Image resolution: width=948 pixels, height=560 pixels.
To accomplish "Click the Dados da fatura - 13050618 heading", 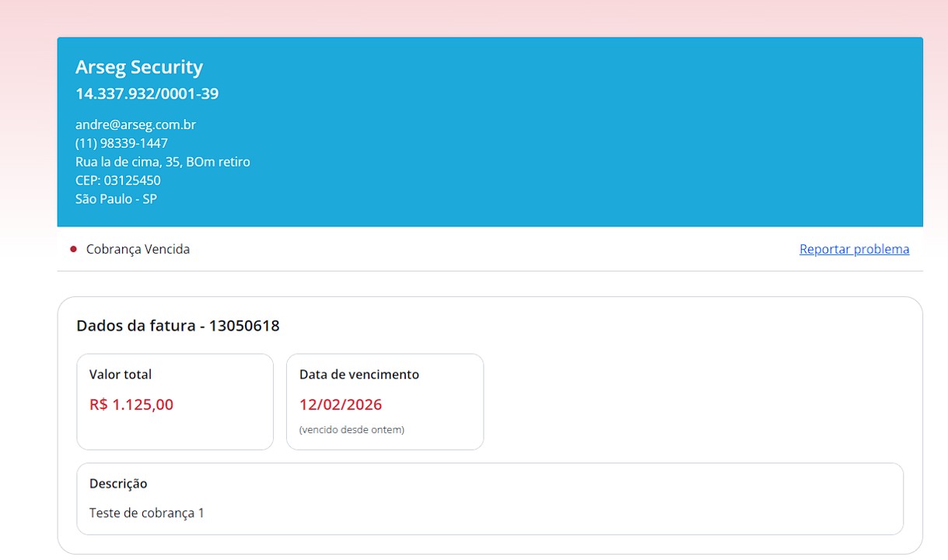I will [x=177, y=326].
